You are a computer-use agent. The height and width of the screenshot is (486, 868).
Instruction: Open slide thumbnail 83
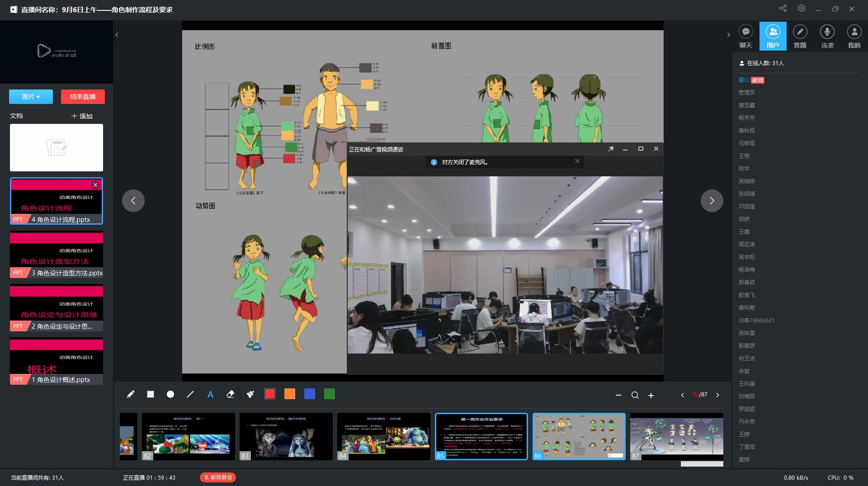pyautogui.click(x=286, y=436)
